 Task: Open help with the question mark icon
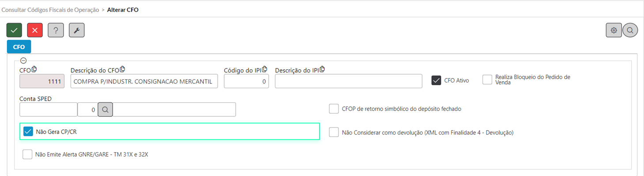click(x=56, y=30)
